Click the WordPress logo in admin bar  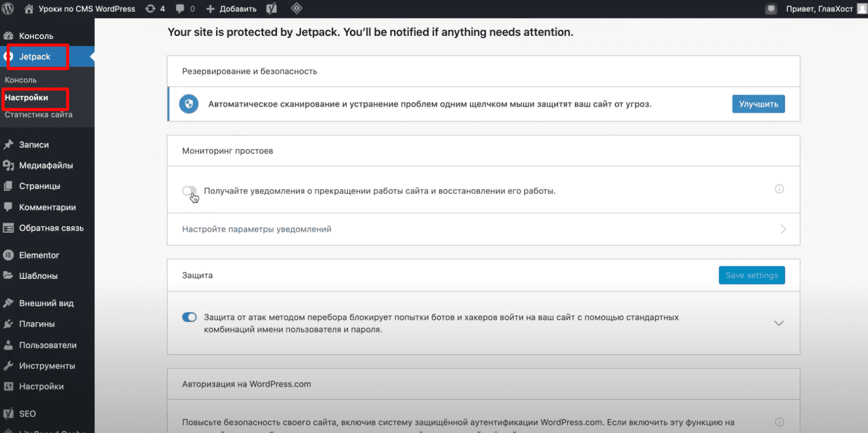(8, 9)
